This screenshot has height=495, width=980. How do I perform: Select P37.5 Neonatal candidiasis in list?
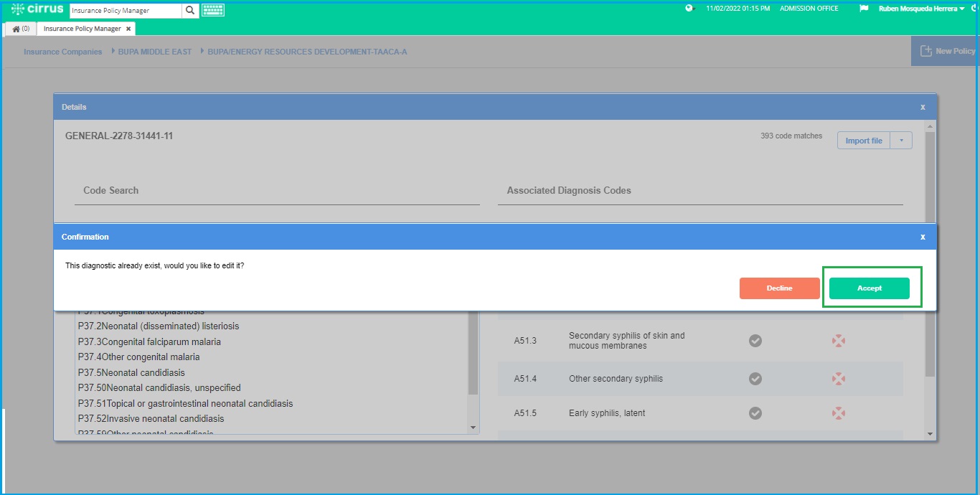[x=131, y=372]
